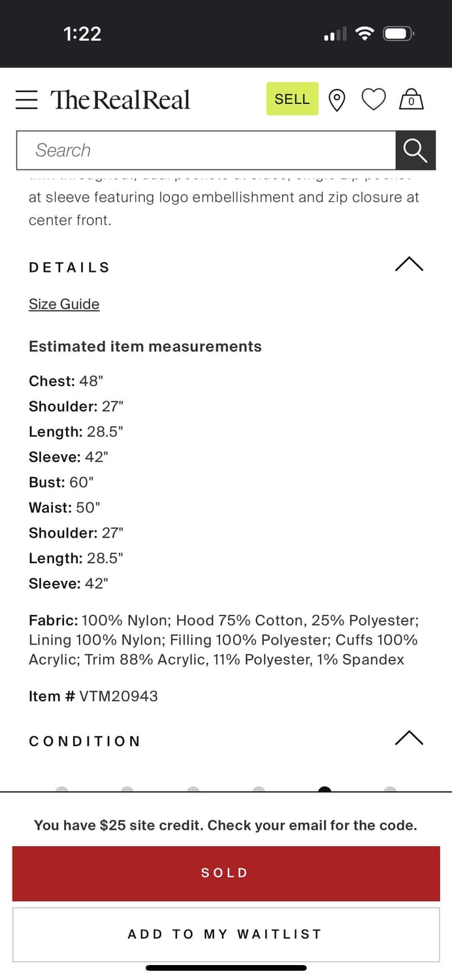This screenshot has height=980, width=452.
Task: Open the heart wishlist icon
Action: coord(374,100)
